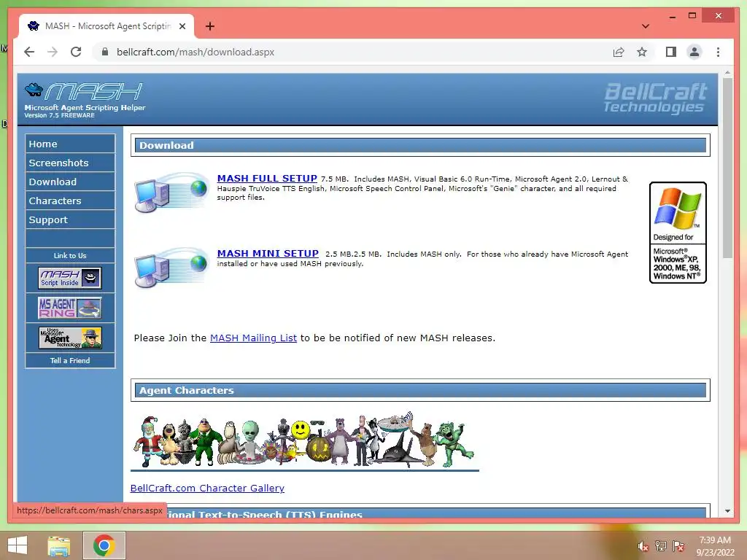Click the MASH MINI SETUP link

pos(268,253)
